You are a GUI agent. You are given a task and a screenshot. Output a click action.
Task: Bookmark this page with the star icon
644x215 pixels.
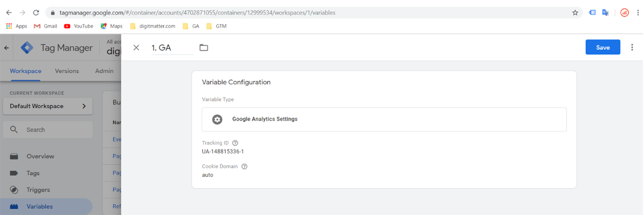pyautogui.click(x=575, y=12)
